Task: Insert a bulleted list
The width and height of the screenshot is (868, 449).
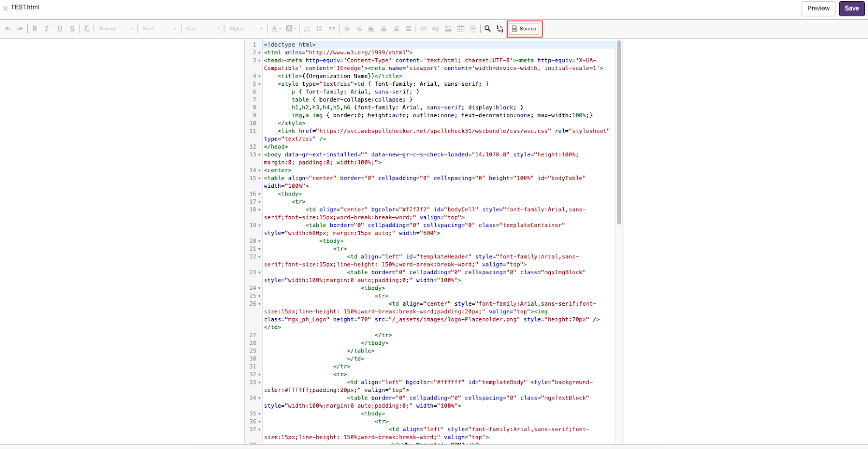Action: [x=320, y=29]
